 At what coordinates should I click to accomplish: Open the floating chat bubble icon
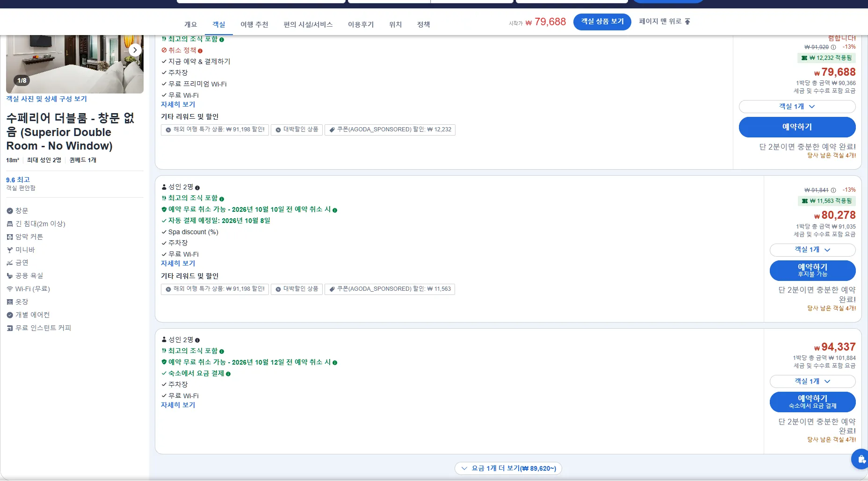[x=861, y=459]
